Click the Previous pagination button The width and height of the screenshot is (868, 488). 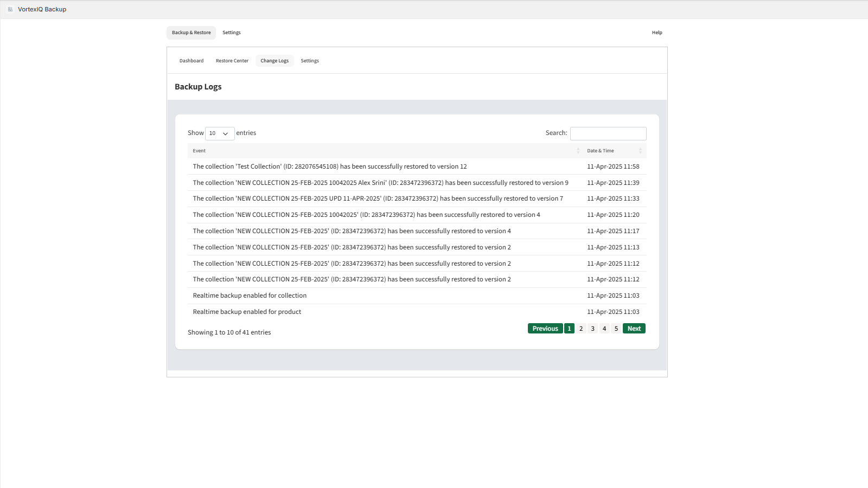coord(545,328)
